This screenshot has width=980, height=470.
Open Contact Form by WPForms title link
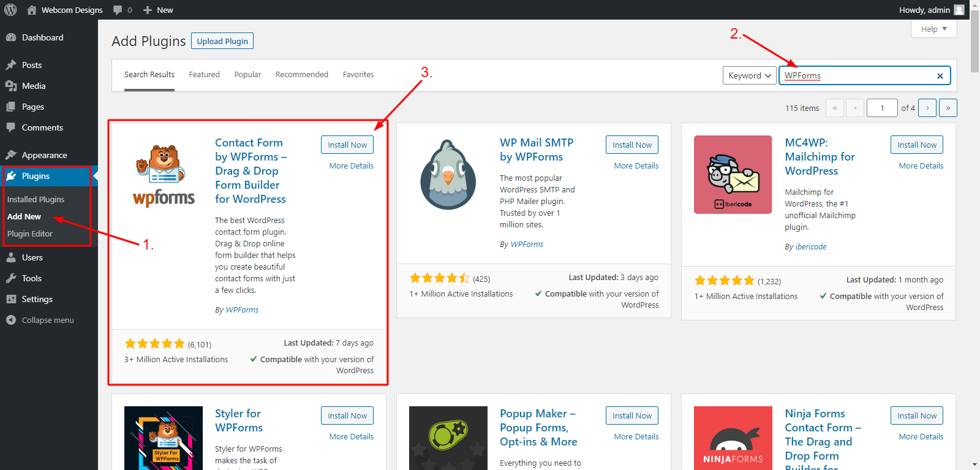[x=251, y=171]
